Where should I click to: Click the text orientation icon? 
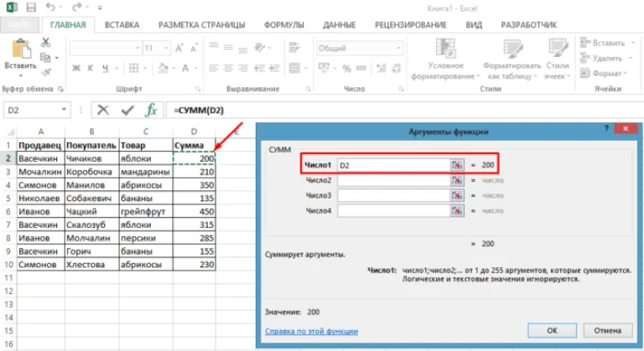[260, 48]
